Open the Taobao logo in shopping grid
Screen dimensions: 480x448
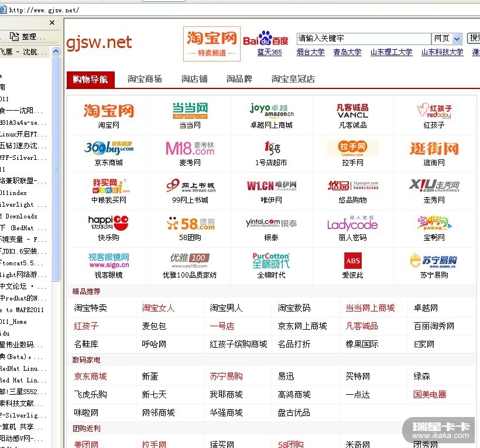pos(108,111)
